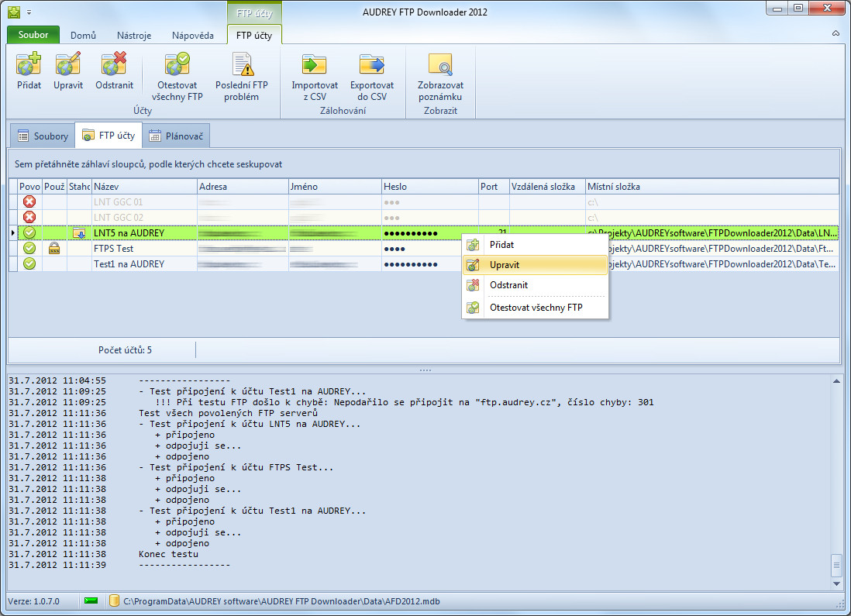Click the "Verze: 1.0.7.0" status bar text

(x=33, y=601)
